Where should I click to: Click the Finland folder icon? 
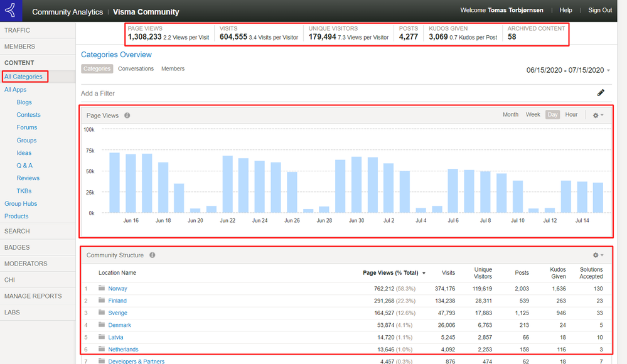click(102, 301)
